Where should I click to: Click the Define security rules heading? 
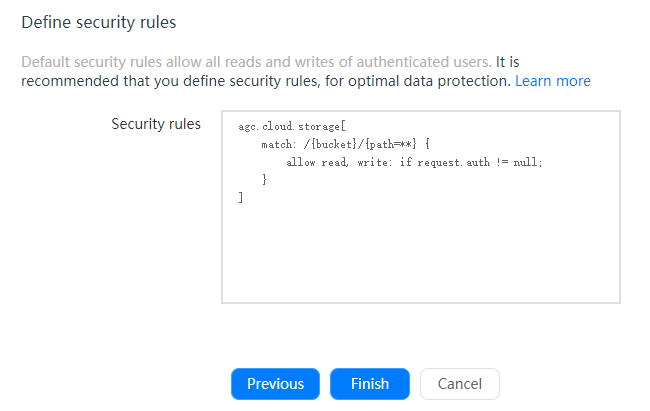click(99, 21)
